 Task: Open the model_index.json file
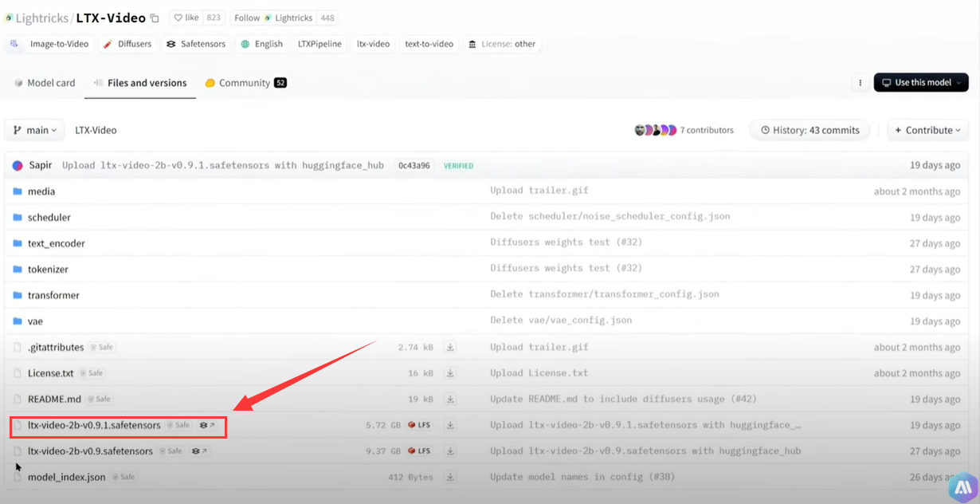[67, 477]
